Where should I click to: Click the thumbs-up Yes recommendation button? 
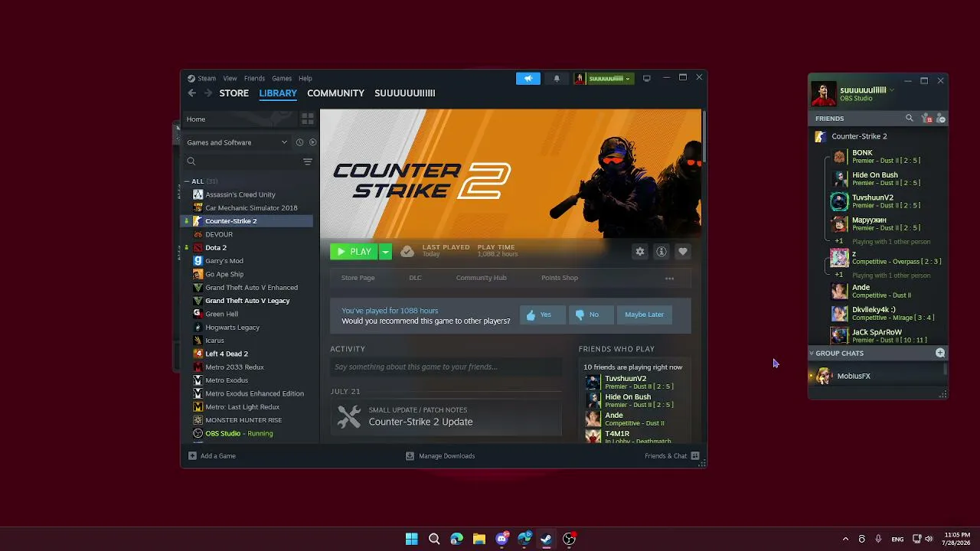click(x=542, y=315)
